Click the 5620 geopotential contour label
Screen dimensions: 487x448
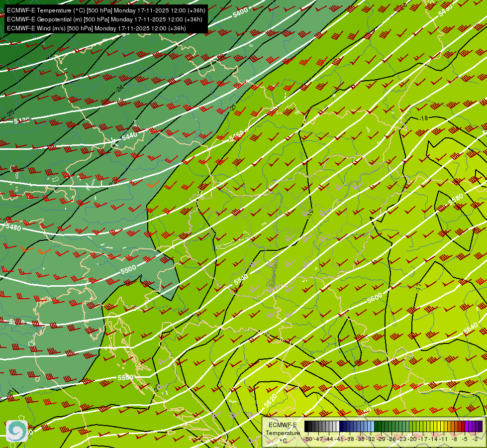(270, 401)
